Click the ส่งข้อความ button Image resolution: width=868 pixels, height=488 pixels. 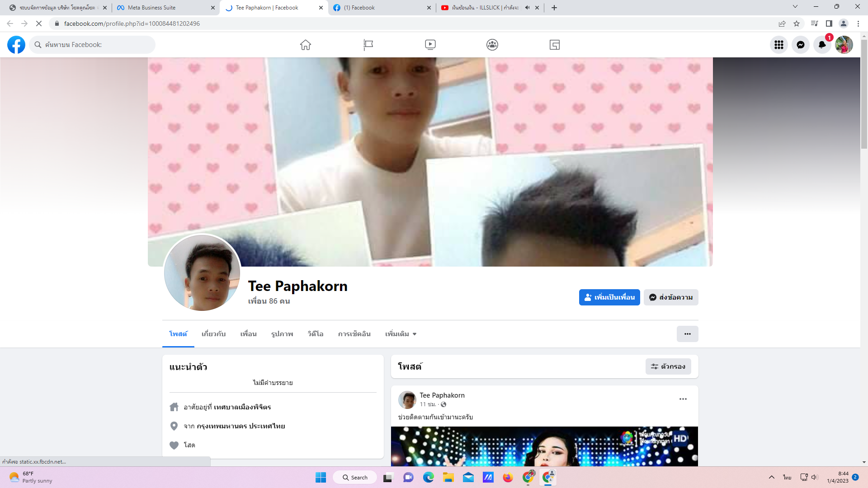671,297
